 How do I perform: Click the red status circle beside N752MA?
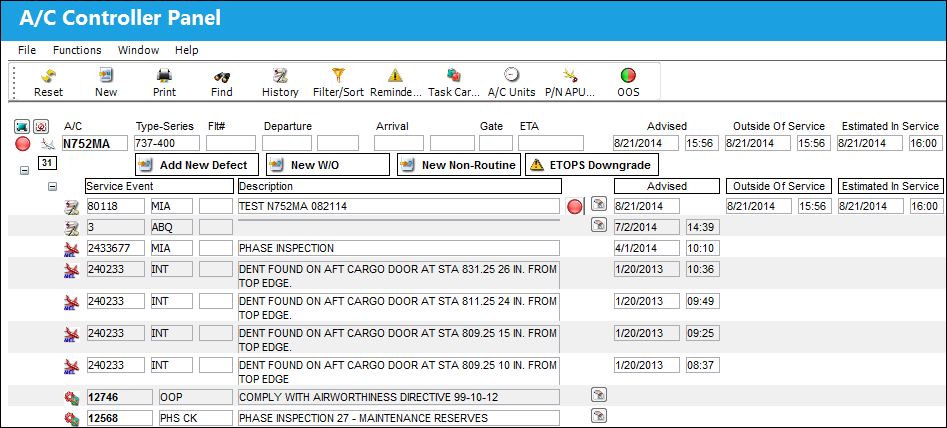[x=23, y=144]
